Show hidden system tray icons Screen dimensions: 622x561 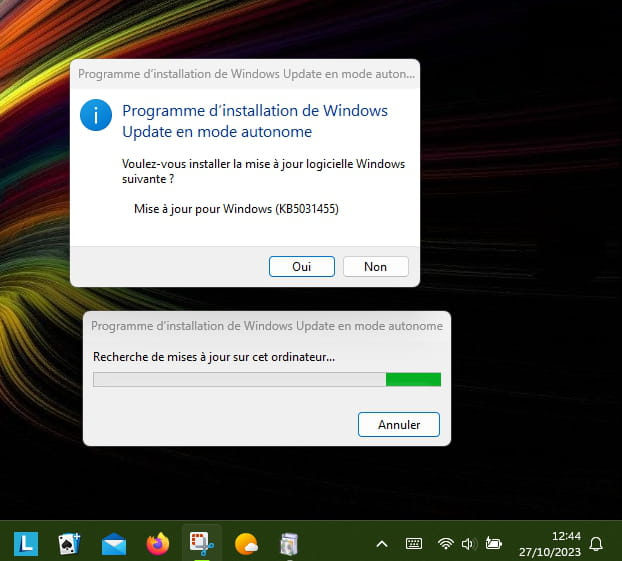point(382,544)
